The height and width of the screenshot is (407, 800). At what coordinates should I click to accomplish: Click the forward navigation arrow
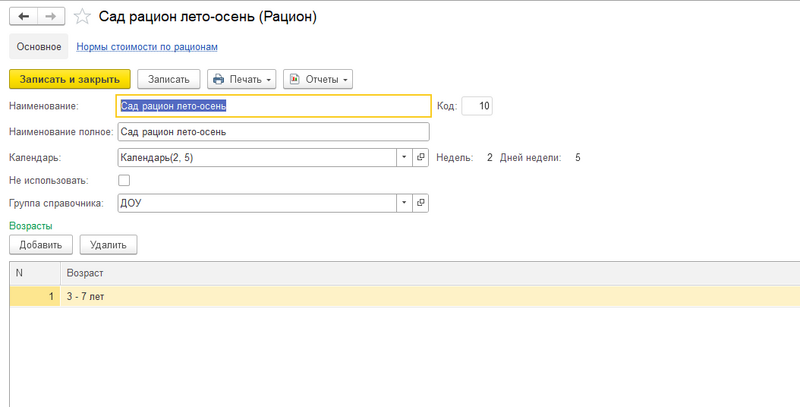point(51,17)
